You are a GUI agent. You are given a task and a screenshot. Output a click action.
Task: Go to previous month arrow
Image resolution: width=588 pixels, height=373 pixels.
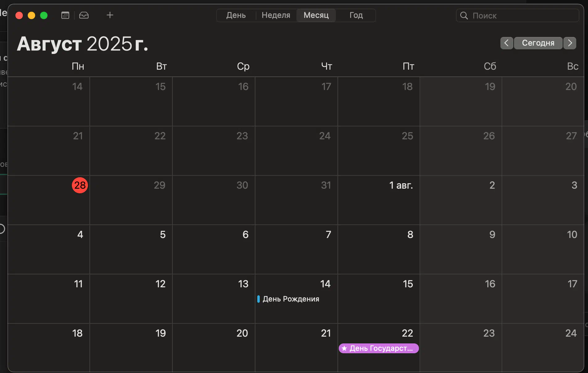point(507,43)
